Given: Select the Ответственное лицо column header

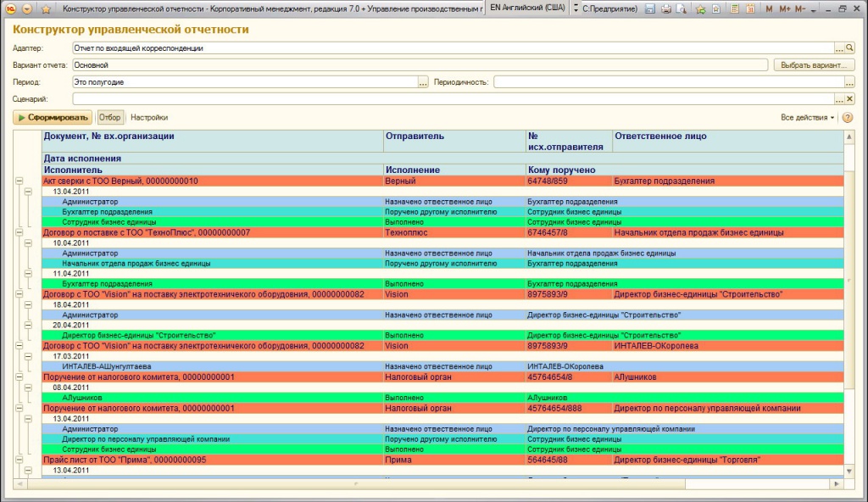Looking at the screenshot, I should pos(728,142).
